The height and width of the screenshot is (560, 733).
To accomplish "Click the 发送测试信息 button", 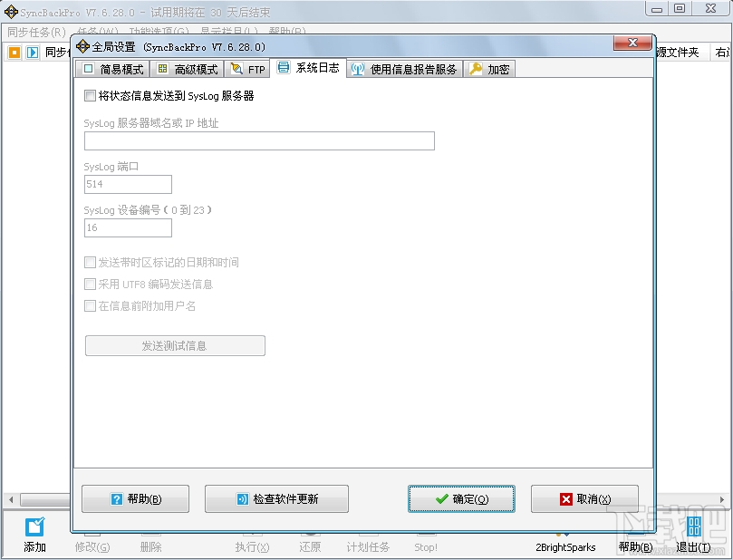I will [174, 345].
